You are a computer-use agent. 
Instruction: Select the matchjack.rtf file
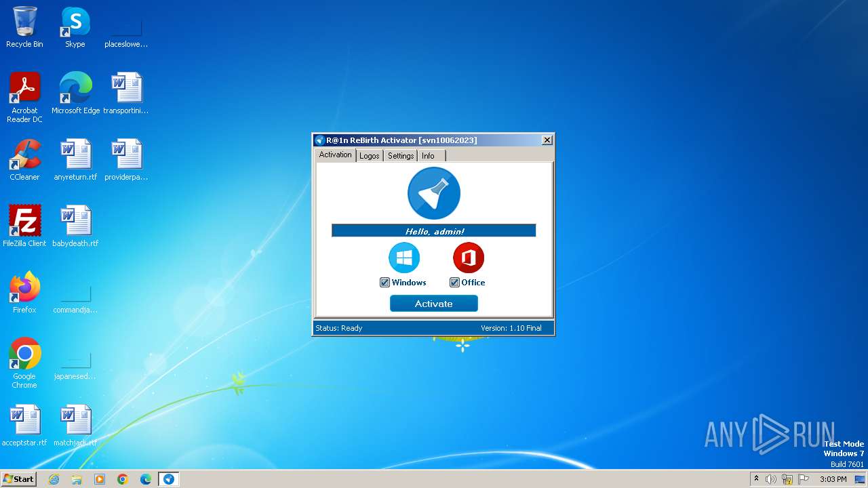pos(75,426)
